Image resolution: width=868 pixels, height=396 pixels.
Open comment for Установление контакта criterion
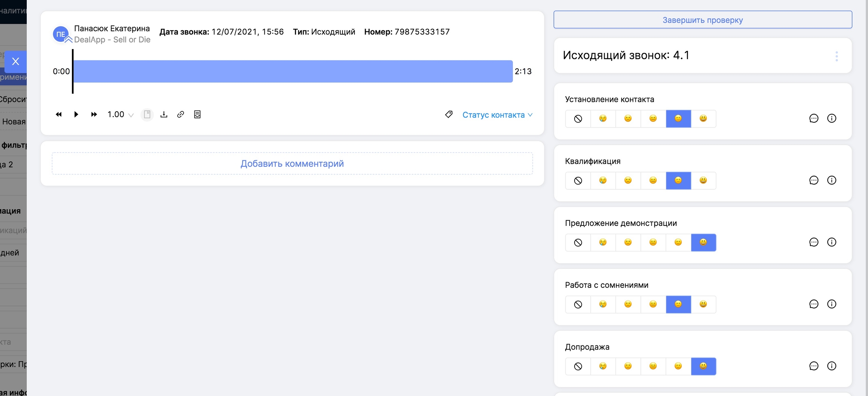[814, 118]
